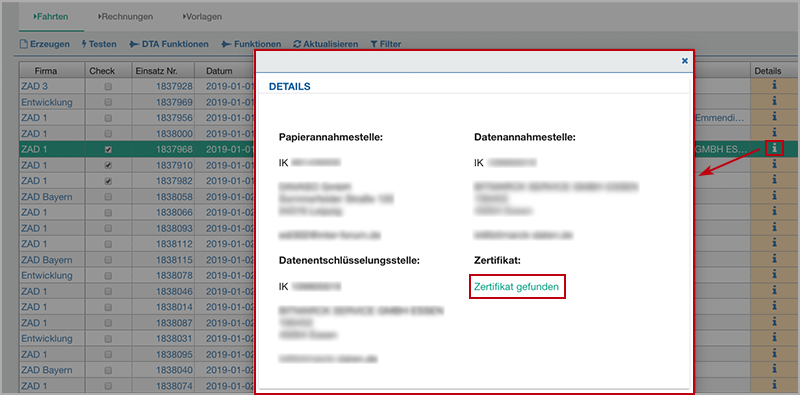Screen dimensions: 800x395
Task: Tick the checkbox for Einsatz 1838115
Action: (x=108, y=260)
